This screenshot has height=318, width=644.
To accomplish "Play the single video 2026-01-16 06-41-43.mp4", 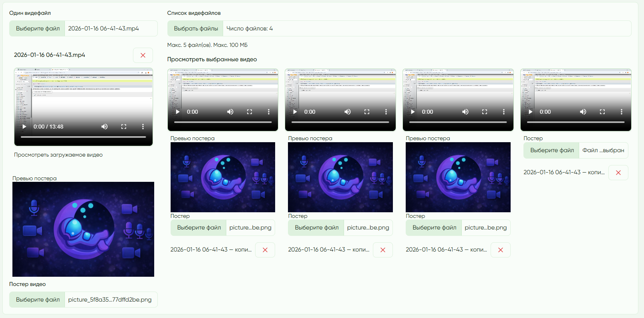I will pos(24,127).
